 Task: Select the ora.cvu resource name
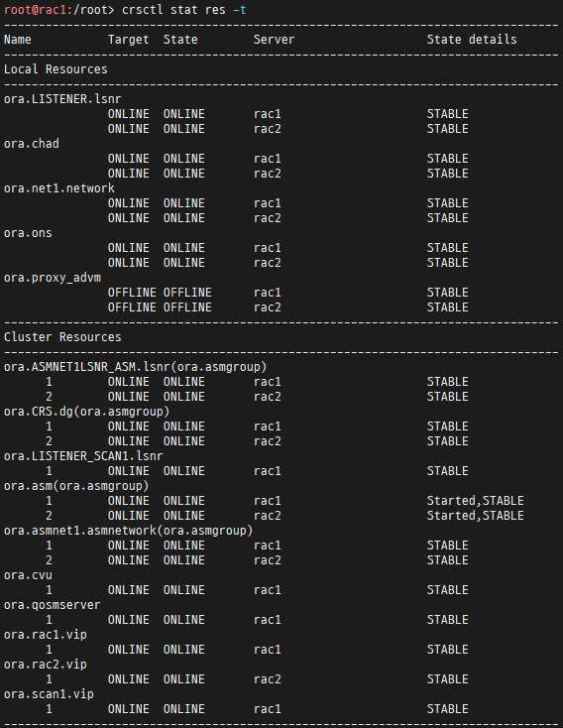point(28,575)
